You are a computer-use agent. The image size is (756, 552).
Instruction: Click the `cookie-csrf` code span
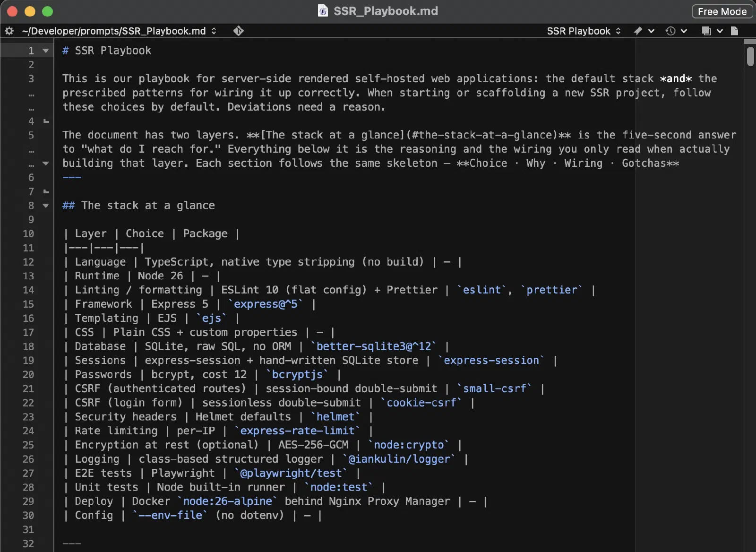click(421, 403)
